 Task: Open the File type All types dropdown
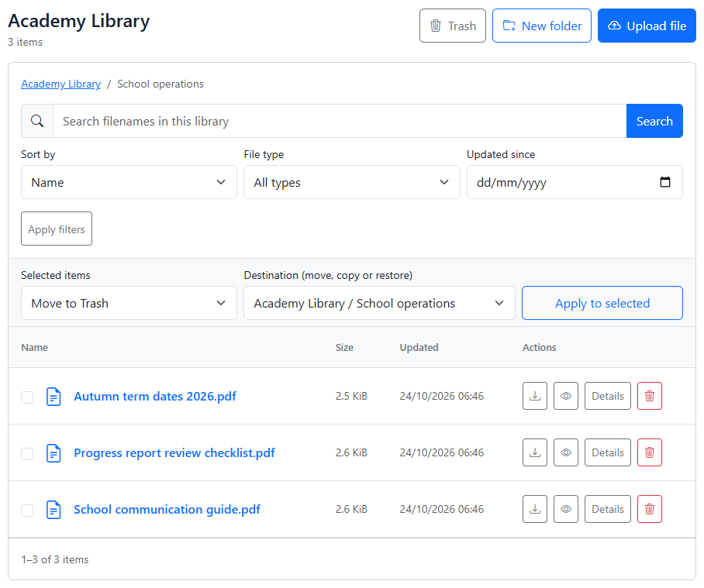pyautogui.click(x=351, y=182)
